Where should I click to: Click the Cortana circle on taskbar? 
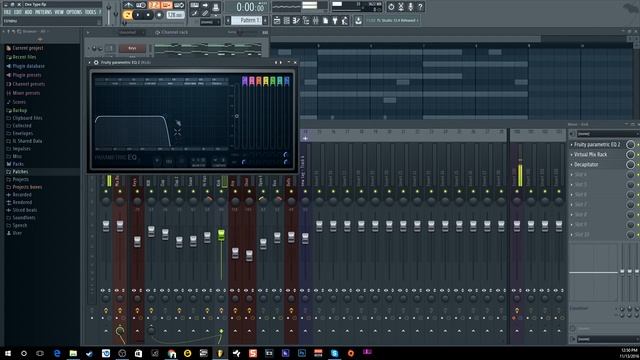pos(24,353)
